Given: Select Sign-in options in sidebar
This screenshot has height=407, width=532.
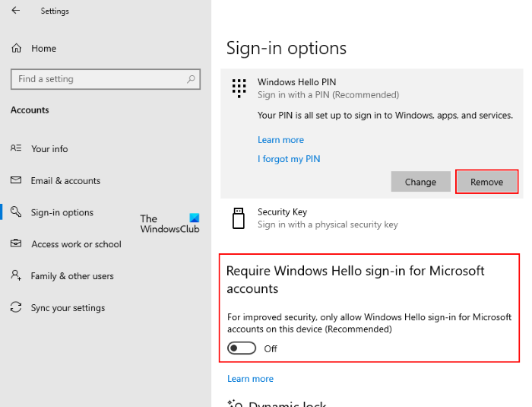Looking at the screenshot, I should (x=62, y=213).
